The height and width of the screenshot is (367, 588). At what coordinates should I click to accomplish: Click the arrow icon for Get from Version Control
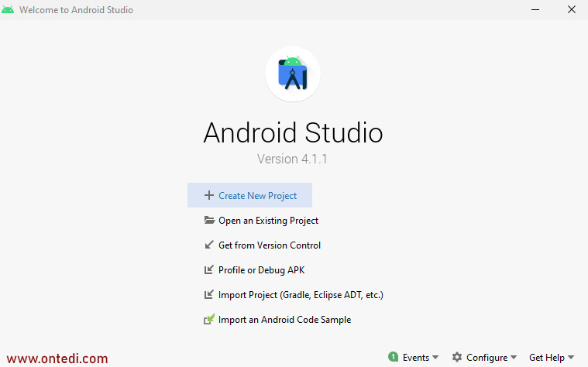pos(209,245)
